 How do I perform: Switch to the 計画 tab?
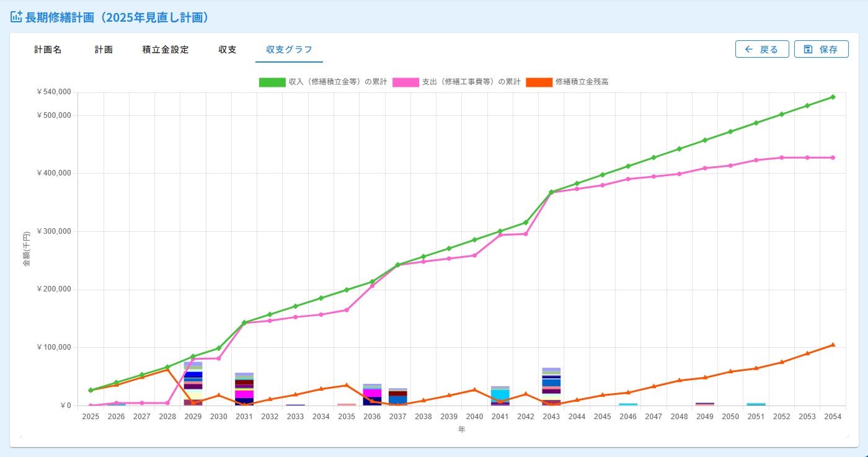tap(104, 50)
